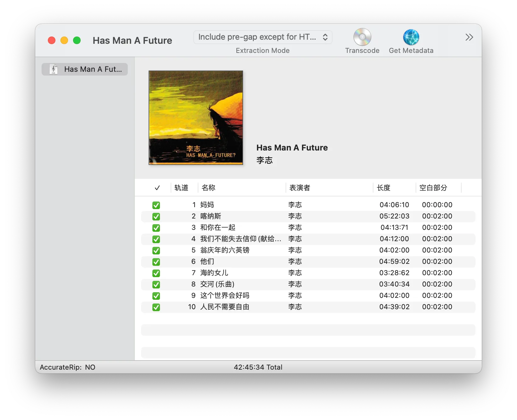
Task: Click length 03:40:34 of track 8
Action: 394,284
